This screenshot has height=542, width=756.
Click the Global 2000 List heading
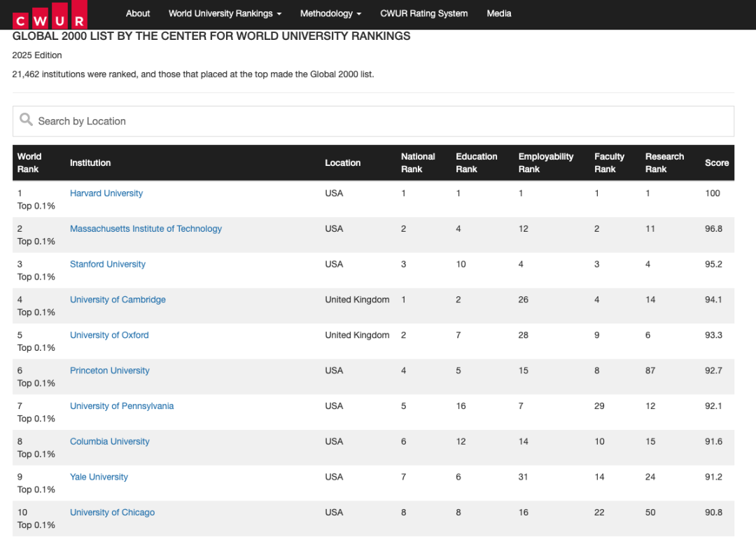click(211, 36)
